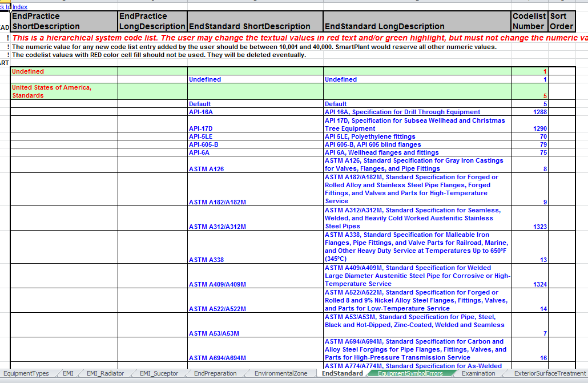Select the blue Undefined short description cell
Screen dimensions: 588x383
tap(255, 79)
